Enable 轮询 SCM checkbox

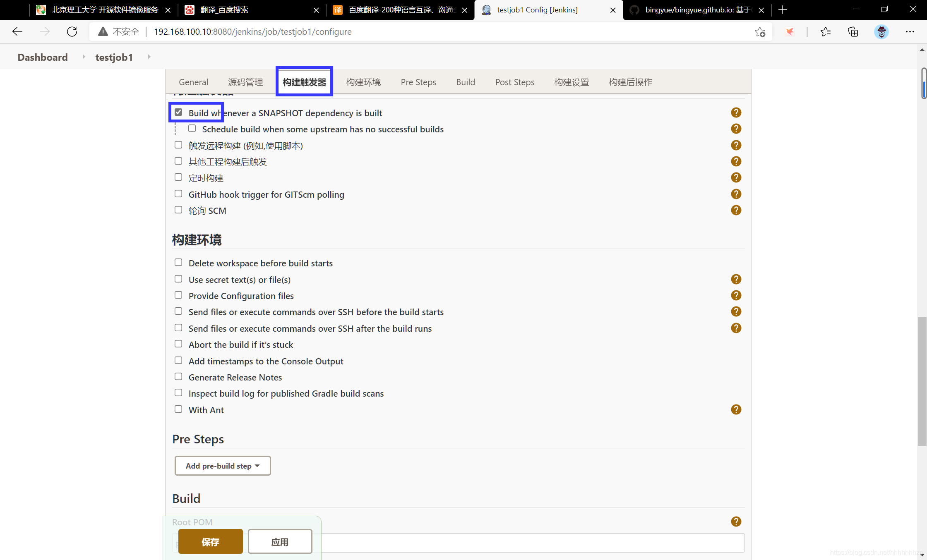pyautogui.click(x=178, y=210)
